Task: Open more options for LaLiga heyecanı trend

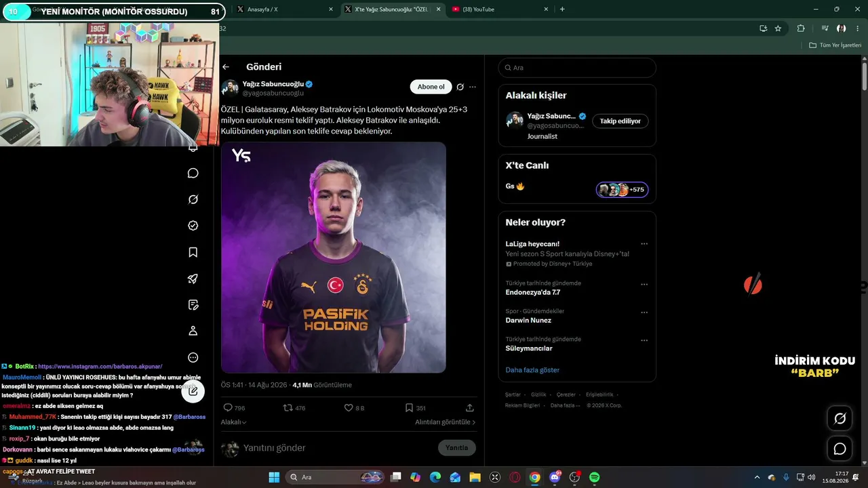Action: (x=644, y=244)
